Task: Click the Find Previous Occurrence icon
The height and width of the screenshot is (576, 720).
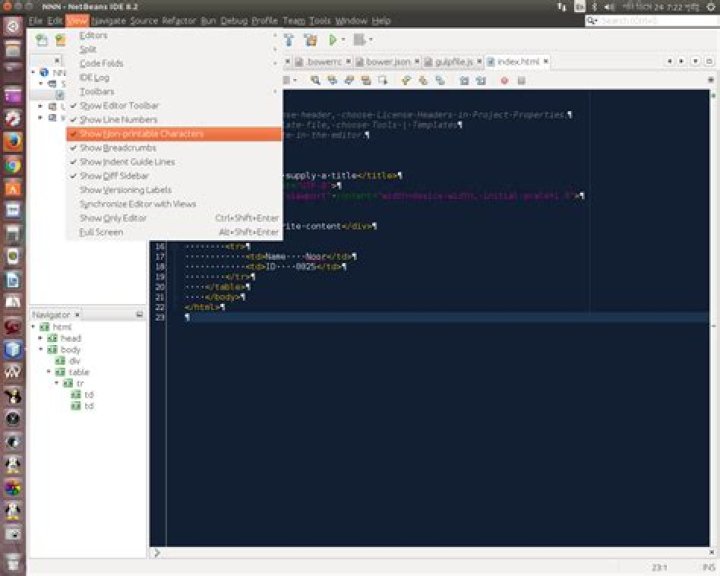Action: point(332,80)
